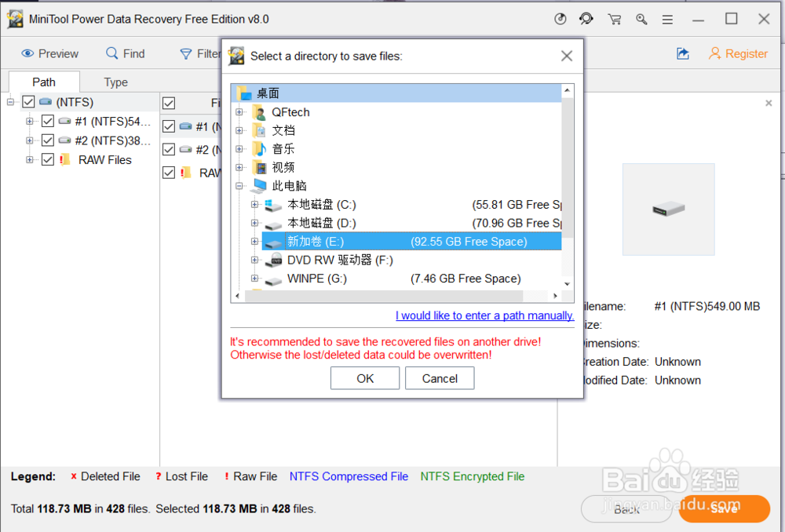Click Cancel in the save directory dialog

pos(440,378)
